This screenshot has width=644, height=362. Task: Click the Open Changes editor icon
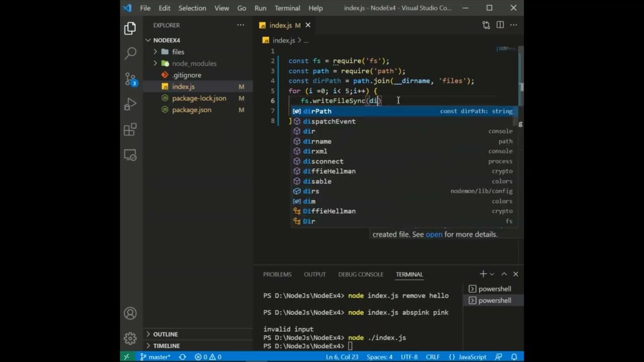tap(486, 25)
